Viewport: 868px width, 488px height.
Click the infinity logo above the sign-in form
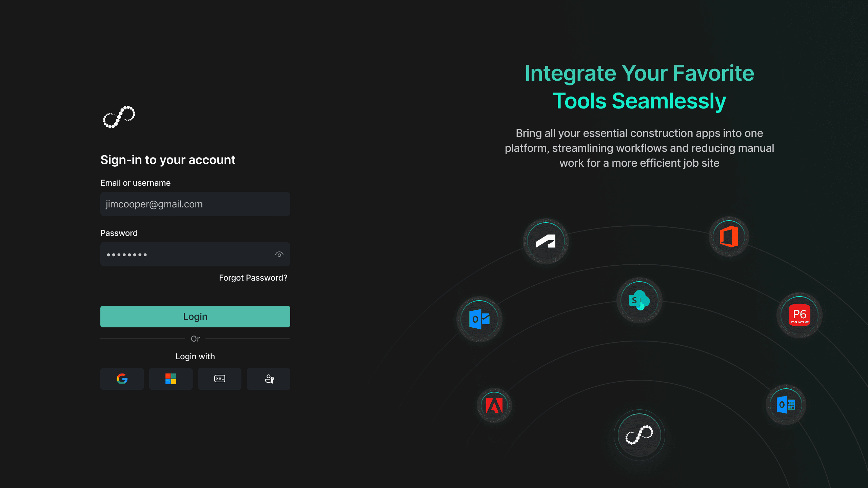point(119,117)
